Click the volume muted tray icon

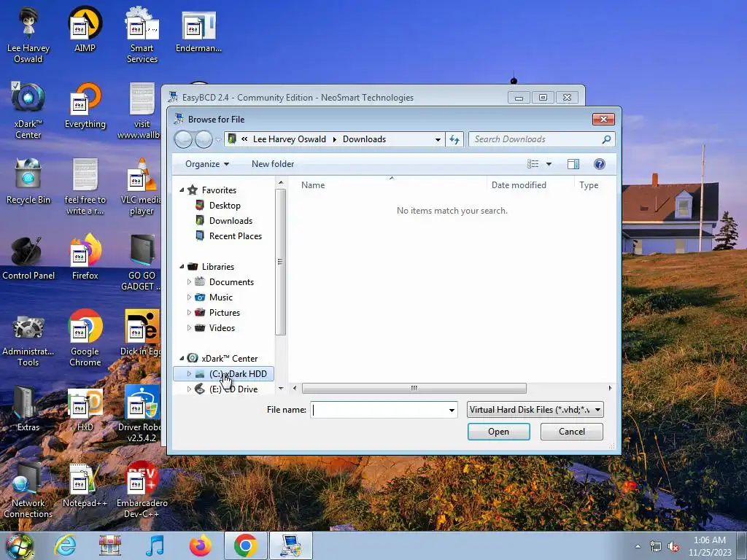point(673,547)
